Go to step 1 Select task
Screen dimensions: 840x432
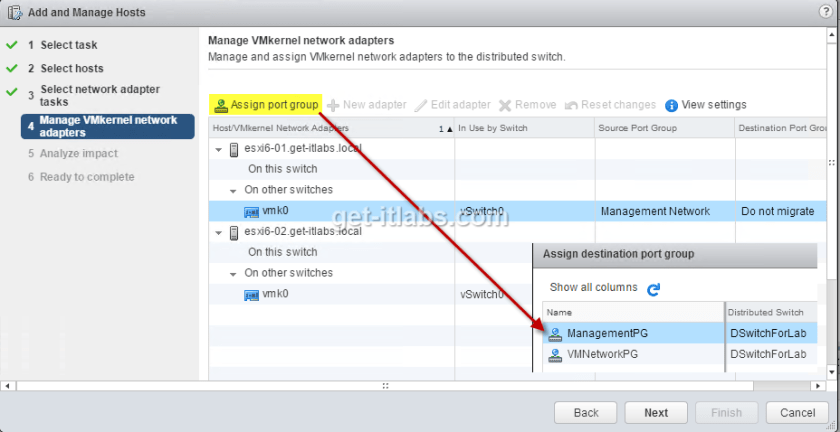(69, 45)
